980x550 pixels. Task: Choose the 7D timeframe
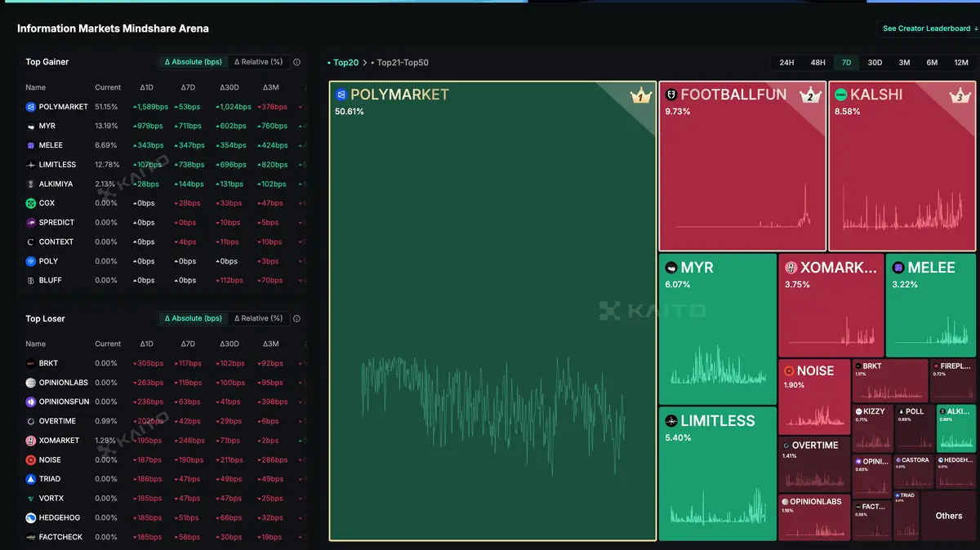coord(846,63)
